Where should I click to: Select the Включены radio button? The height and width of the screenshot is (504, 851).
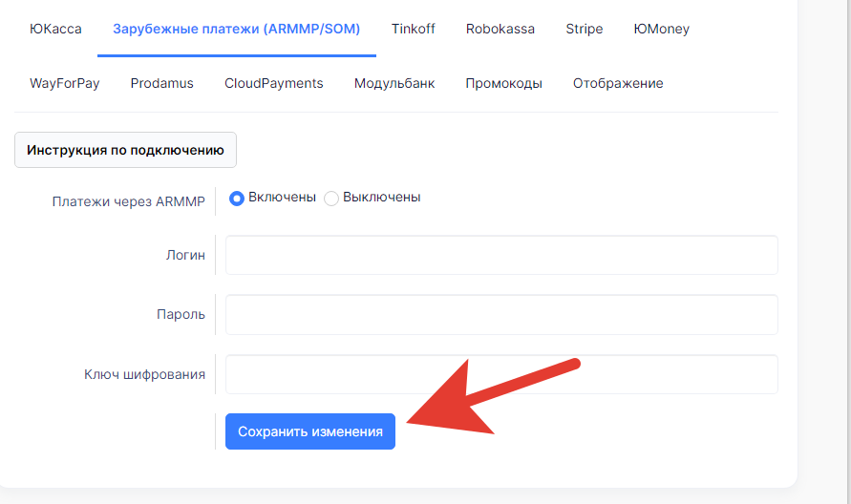pos(237,198)
